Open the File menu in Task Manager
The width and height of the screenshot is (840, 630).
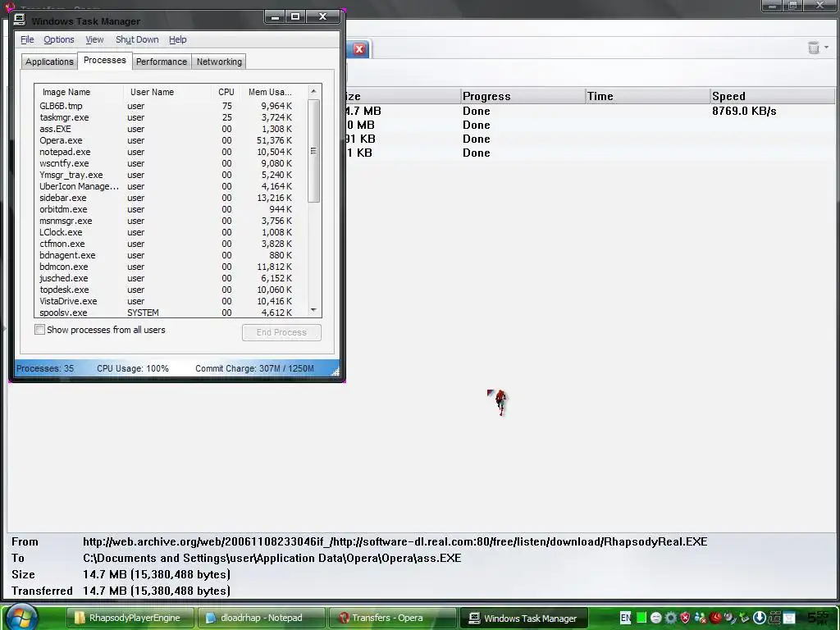[27, 39]
